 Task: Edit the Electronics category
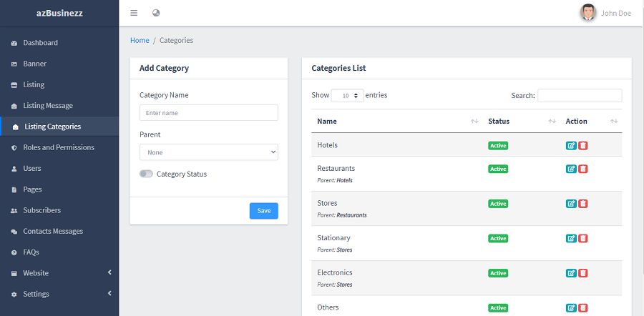[x=571, y=273]
